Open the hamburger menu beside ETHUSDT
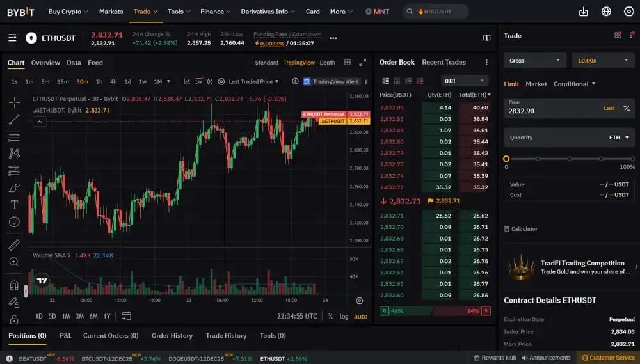 [12, 38]
